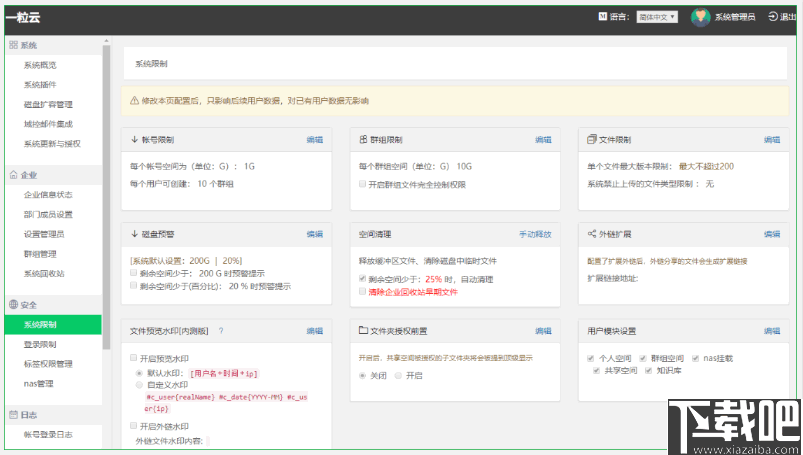Click the 外链扩展 share icon

point(591,234)
